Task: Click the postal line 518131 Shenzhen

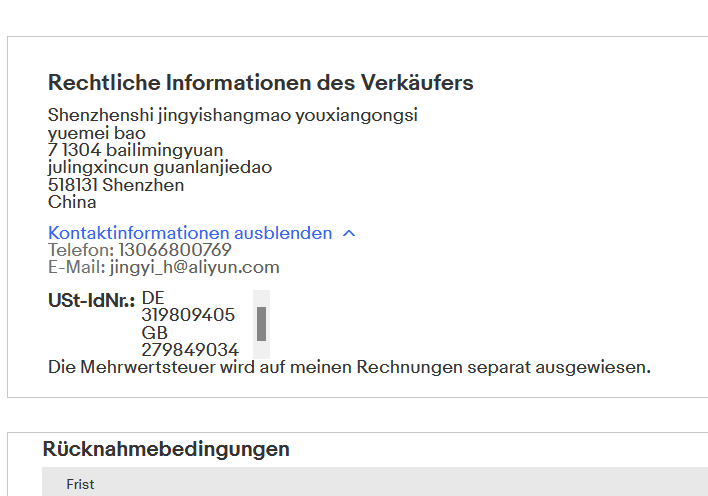Action: (x=116, y=185)
